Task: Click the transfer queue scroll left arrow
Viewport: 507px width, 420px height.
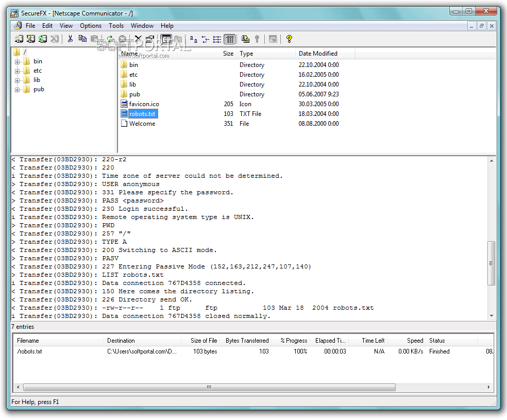Action: (18, 387)
